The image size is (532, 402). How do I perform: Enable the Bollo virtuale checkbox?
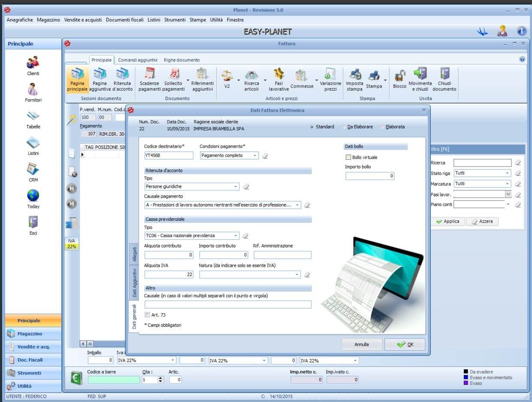pos(348,157)
